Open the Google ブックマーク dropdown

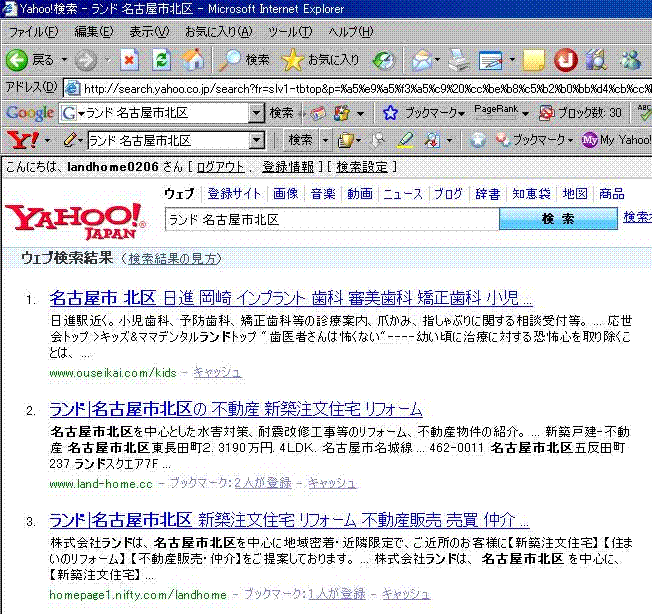pos(462,114)
